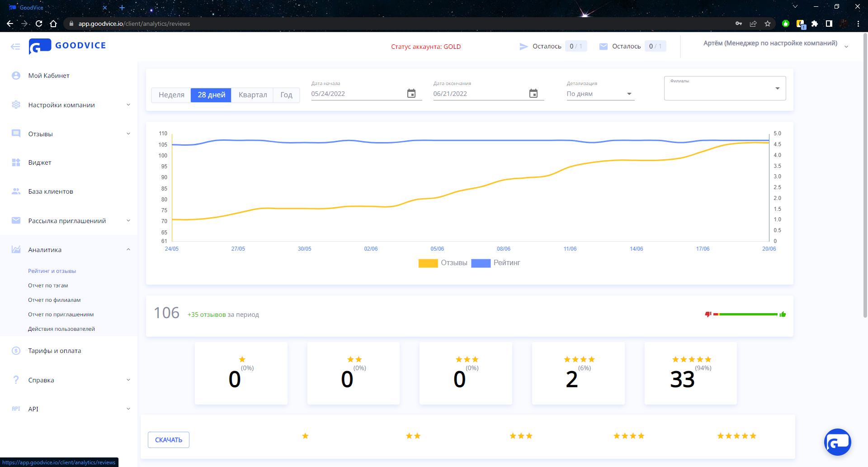Image resolution: width=868 pixels, height=467 pixels.
Task: Click the thumbs down icon
Action: [708, 315]
